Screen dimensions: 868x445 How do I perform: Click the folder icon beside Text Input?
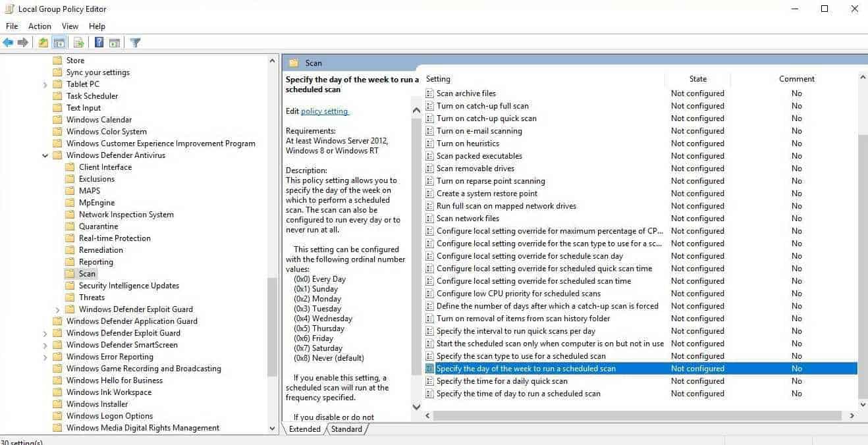58,108
